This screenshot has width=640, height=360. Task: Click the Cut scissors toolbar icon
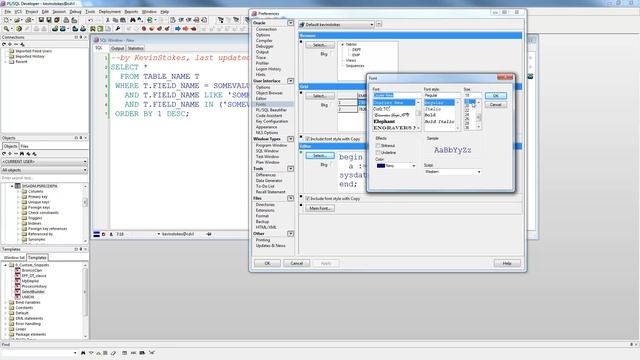pyautogui.click(x=108, y=20)
